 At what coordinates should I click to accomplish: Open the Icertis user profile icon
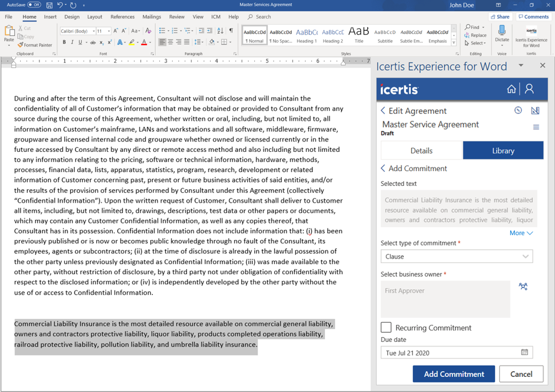[x=529, y=89]
